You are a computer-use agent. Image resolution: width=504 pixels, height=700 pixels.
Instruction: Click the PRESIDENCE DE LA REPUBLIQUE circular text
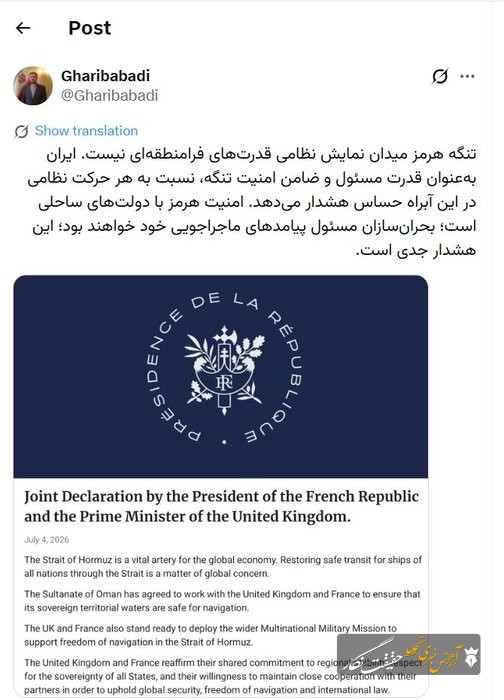point(224,369)
